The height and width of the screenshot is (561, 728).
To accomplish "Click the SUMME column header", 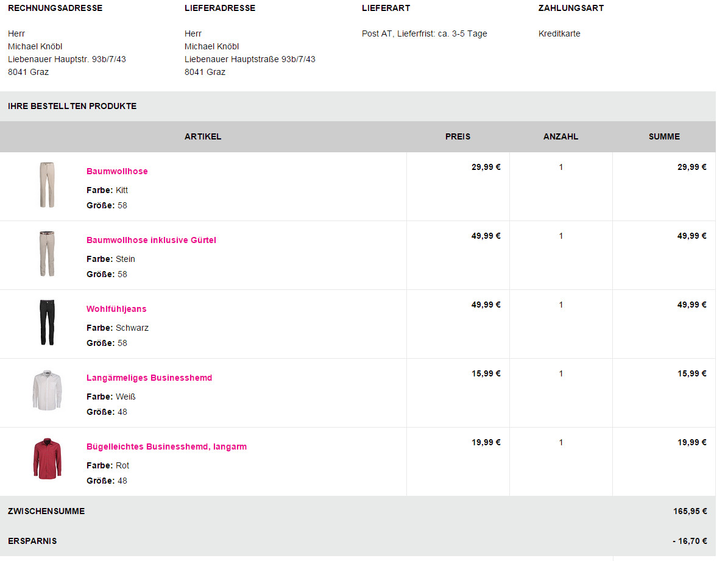I will pyautogui.click(x=664, y=136).
